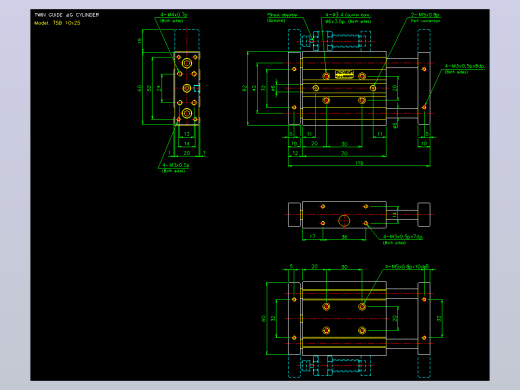Click the '4-M3x0.5px7dp.' thread callout

click(x=403, y=237)
